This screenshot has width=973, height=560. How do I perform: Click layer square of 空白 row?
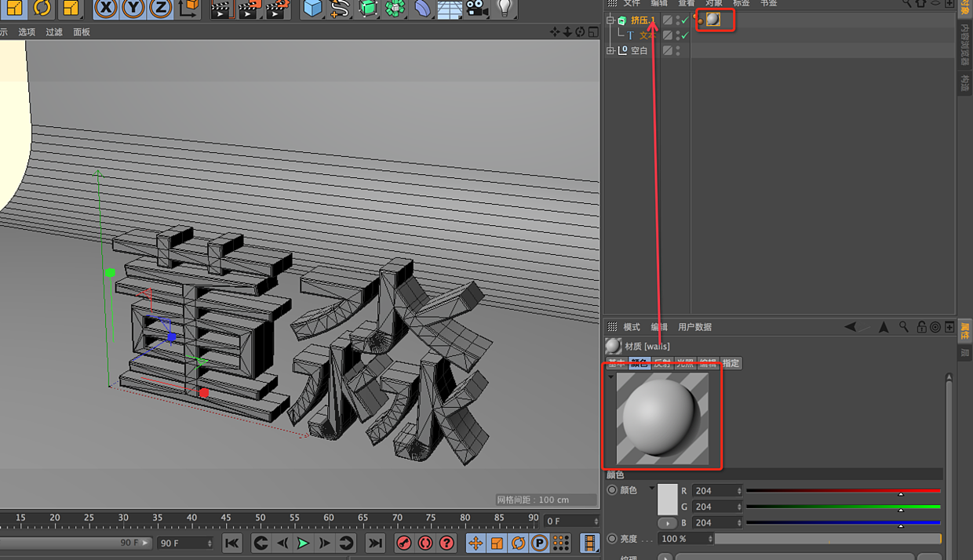point(668,50)
